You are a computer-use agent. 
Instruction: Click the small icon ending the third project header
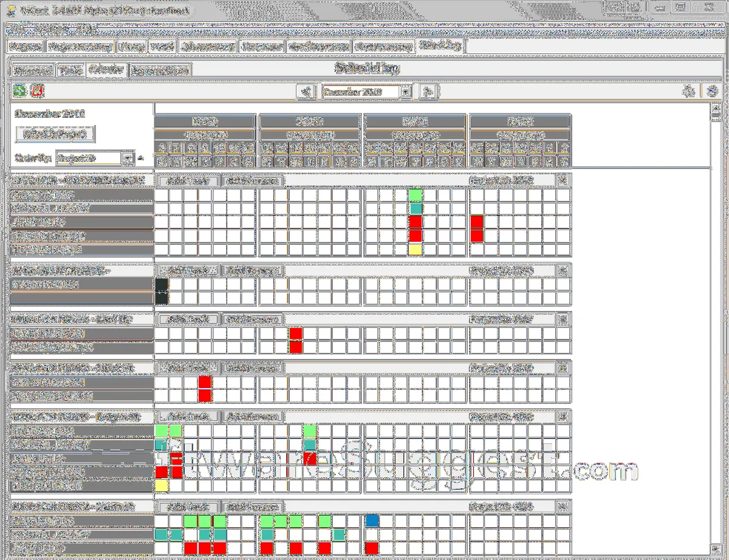[563, 318]
